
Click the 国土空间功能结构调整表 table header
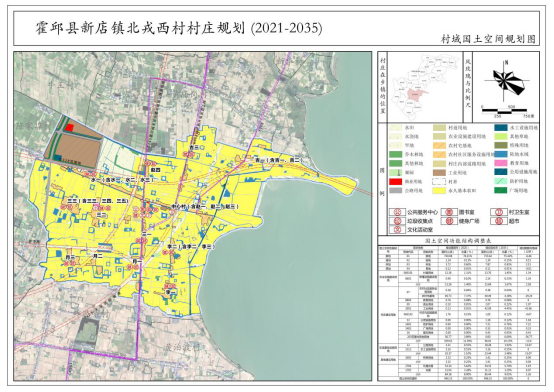coord(458,241)
